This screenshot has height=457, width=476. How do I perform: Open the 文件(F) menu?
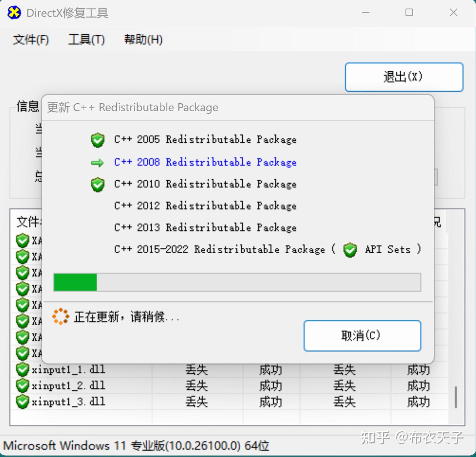[31, 40]
